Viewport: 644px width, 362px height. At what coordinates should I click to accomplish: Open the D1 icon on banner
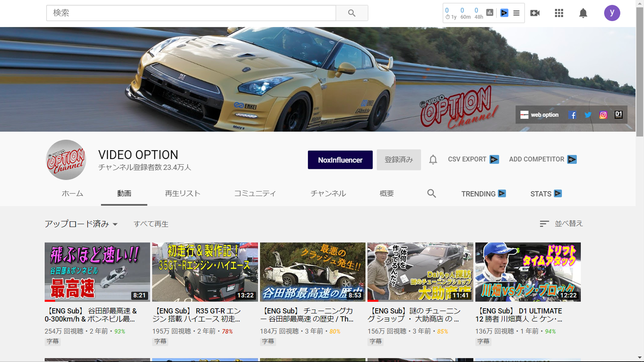click(x=619, y=115)
